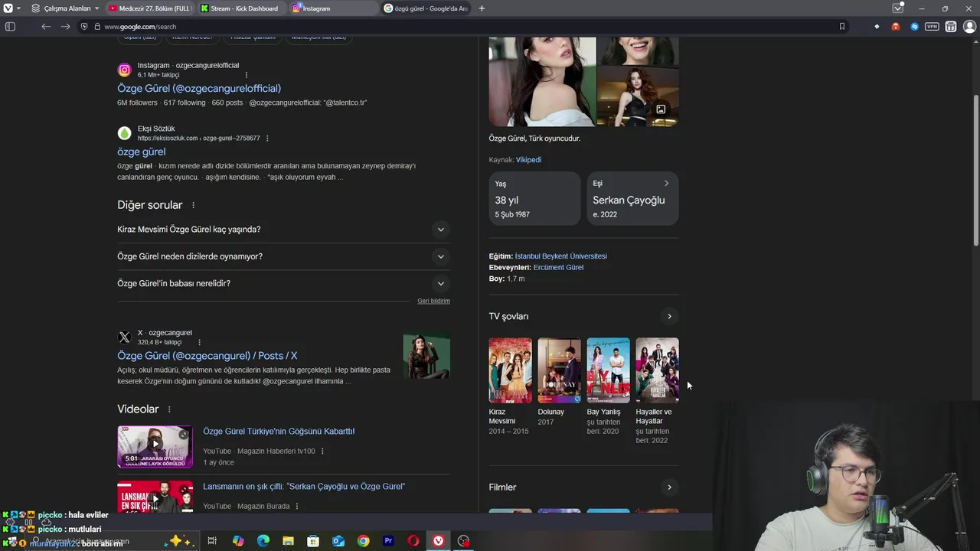Open Google Chrome from the taskbar
Viewport: 980px width, 551px height.
tap(363, 541)
